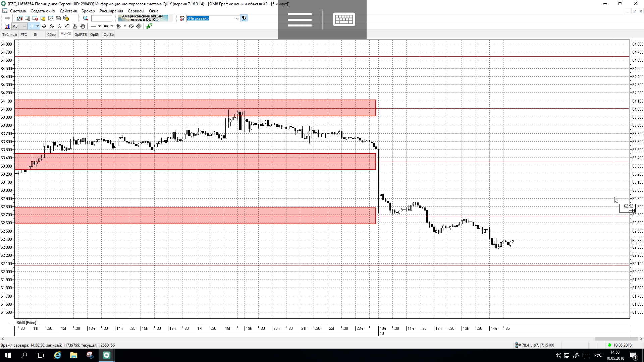This screenshot has height=362, width=644.
Task: Select the ruler measurement tool
Action: [67, 26]
